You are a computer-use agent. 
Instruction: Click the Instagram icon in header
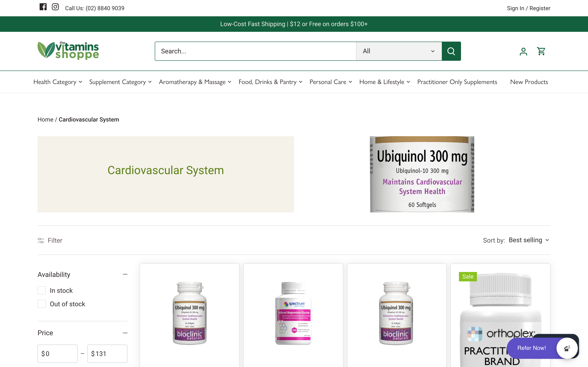pos(55,7)
